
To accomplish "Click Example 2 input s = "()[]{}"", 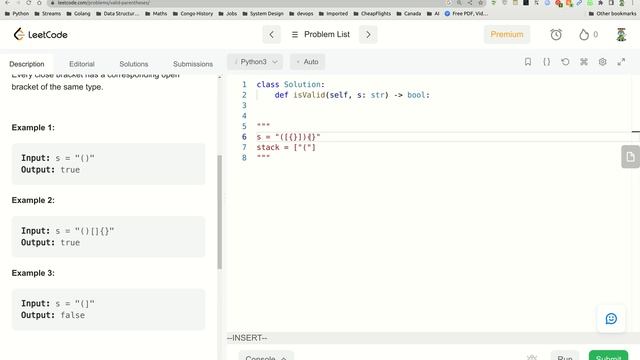I will point(68,231).
